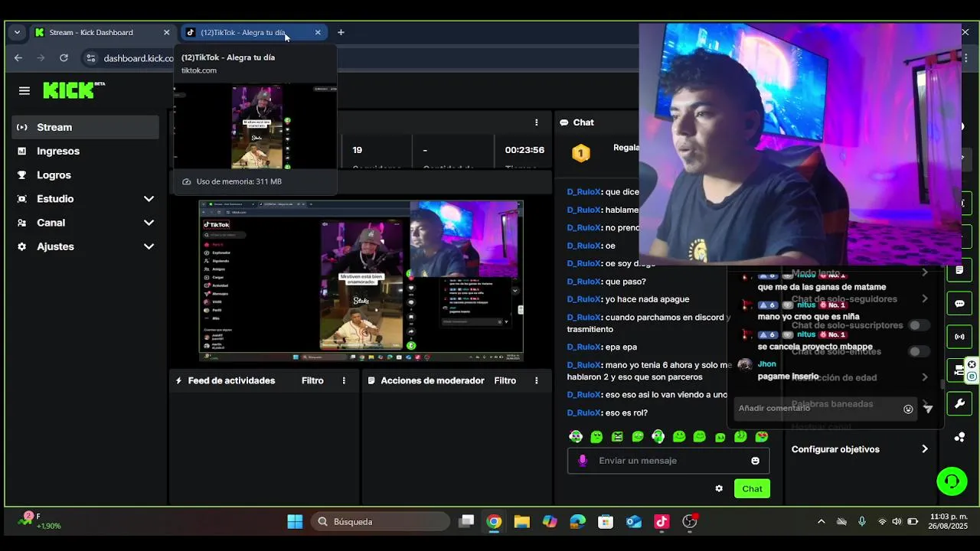The height and width of the screenshot is (551, 980).
Task: Open TikTok app from the taskbar
Action: 661,521
